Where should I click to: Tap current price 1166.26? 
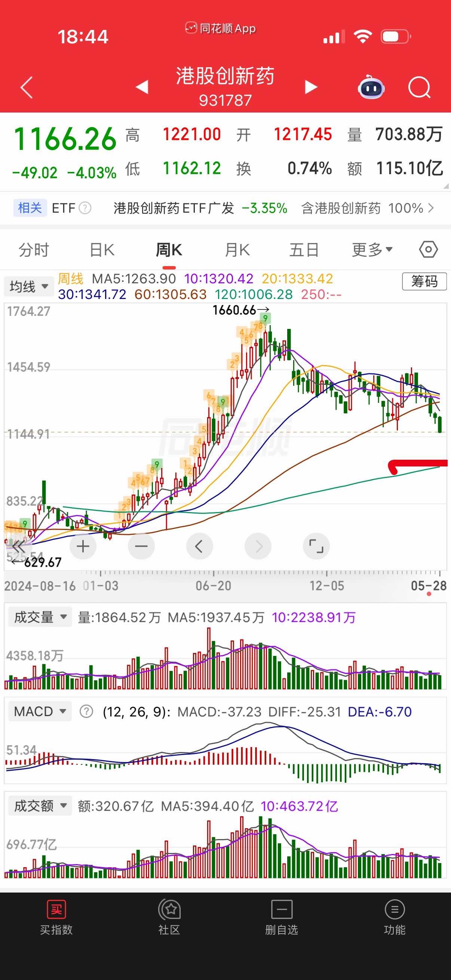(65, 139)
